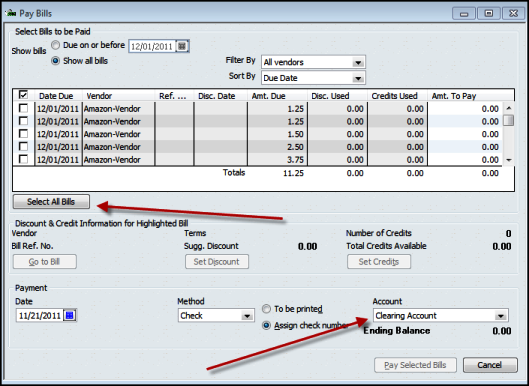Click the Pay Selected Bills button
Screen dimensions: 529x386
pyautogui.click(x=415, y=365)
